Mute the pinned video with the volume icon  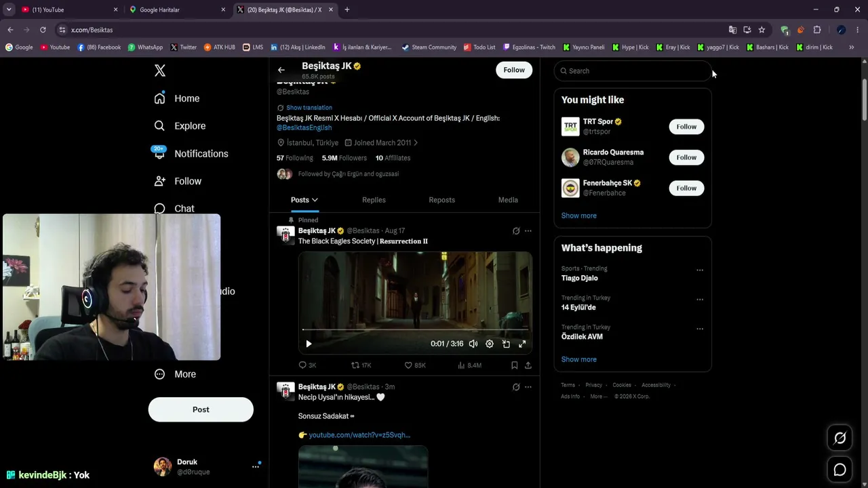[x=473, y=344]
